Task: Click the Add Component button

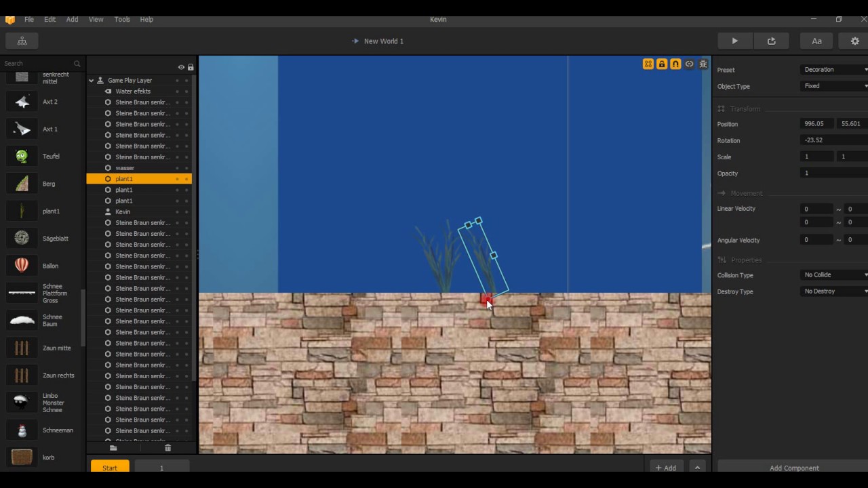Action: click(794, 468)
